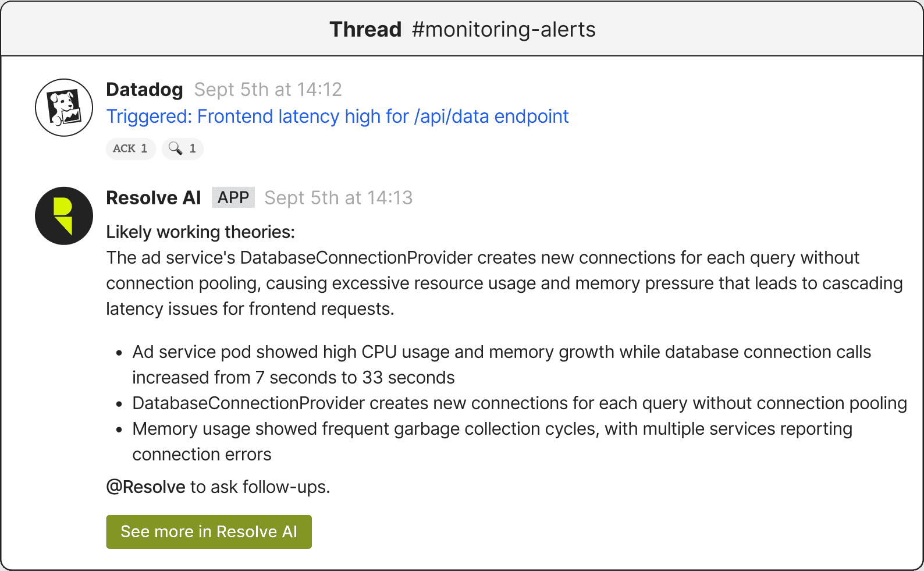Image resolution: width=924 pixels, height=571 pixels.
Task: Open the triggered Frontend latency alert link
Action: tap(337, 116)
